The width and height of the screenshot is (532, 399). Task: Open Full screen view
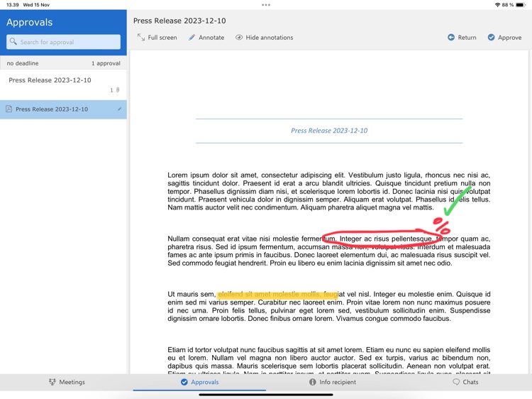point(157,38)
